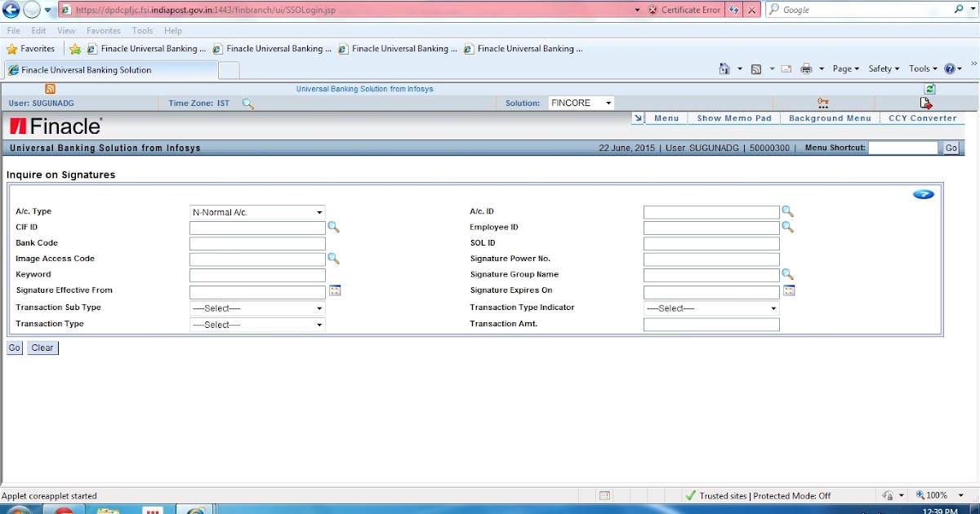Click the green refresh icon in the Finacle header
This screenshot has width=980, height=514.
(x=929, y=89)
